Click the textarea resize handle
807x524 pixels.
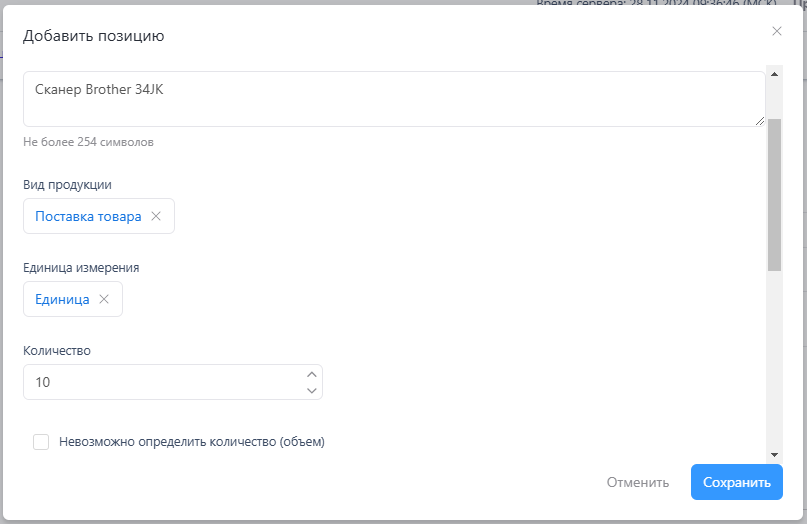[x=760, y=121]
